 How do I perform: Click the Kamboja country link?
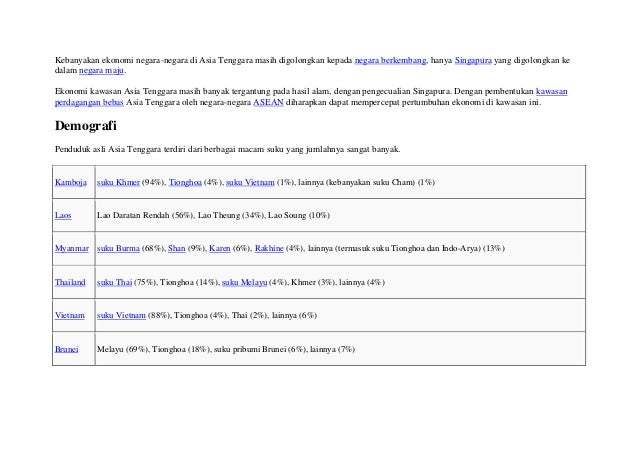pyautogui.click(x=71, y=182)
